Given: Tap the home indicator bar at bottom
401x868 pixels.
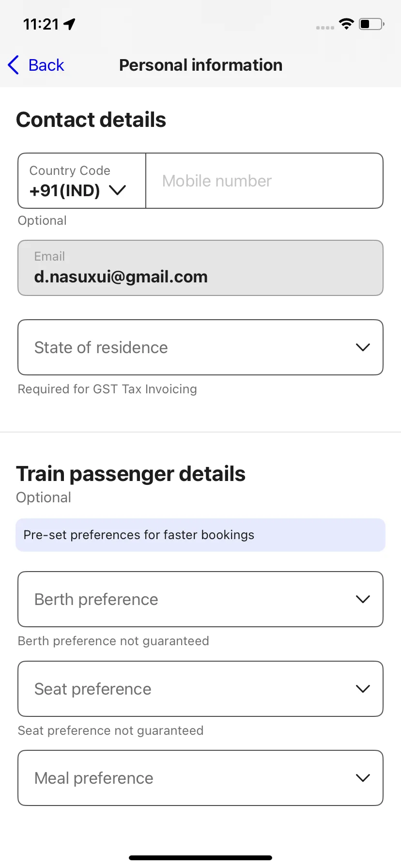Looking at the screenshot, I should tap(200, 858).
